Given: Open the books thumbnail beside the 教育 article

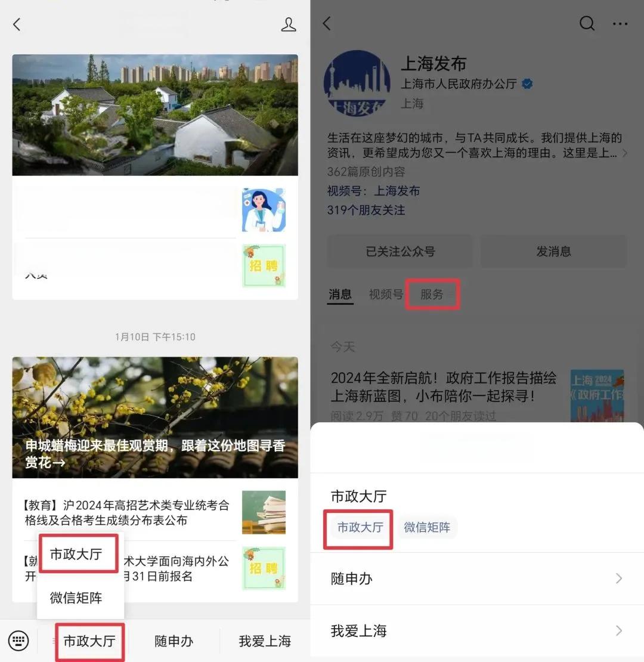Looking at the screenshot, I should (264, 512).
